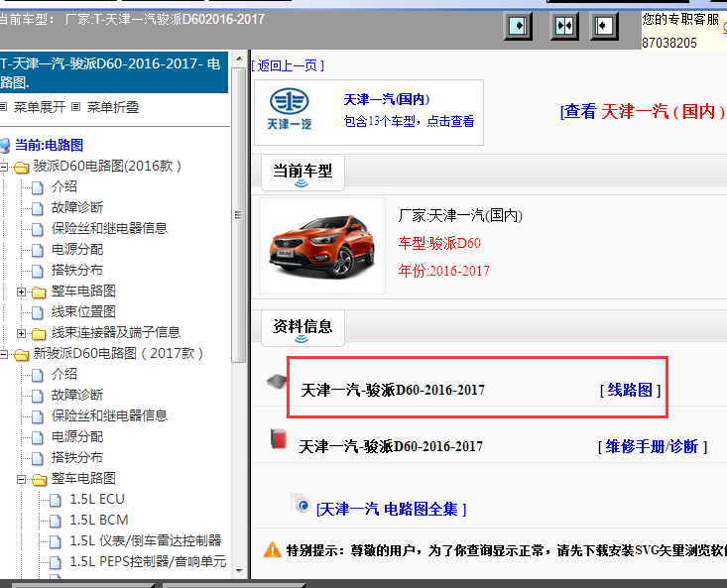Image resolution: width=727 pixels, height=588 pixels.
Task: Expand 线束连接器及端子信息 folder
Action: pyautogui.click(x=22, y=333)
